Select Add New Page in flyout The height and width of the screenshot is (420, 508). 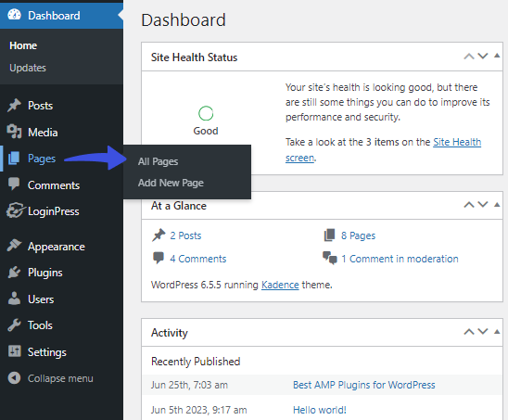[171, 183]
